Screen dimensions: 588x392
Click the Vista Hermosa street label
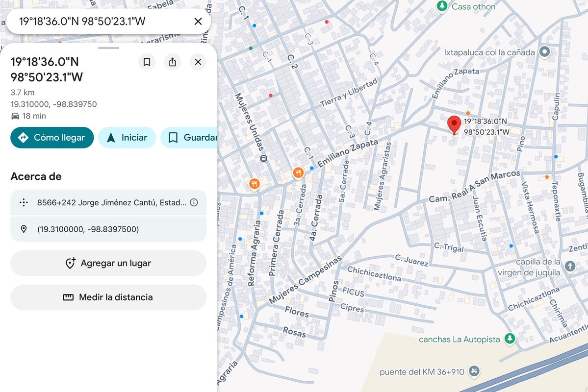pyautogui.click(x=530, y=208)
